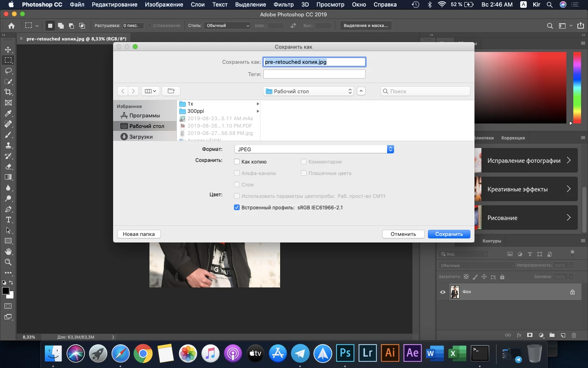The image size is (588, 368).
Task: Open the view mode dropdown in save dialog
Action: (x=150, y=91)
